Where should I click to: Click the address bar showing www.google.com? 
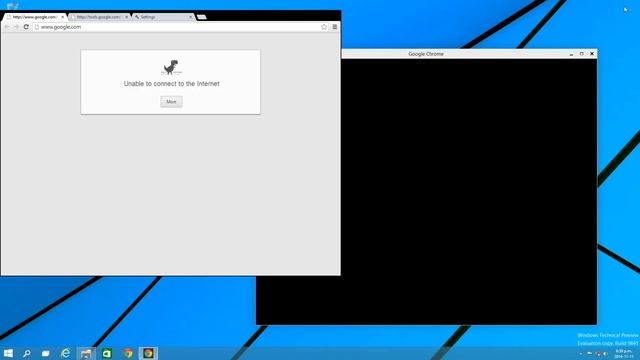click(x=181, y=27)
